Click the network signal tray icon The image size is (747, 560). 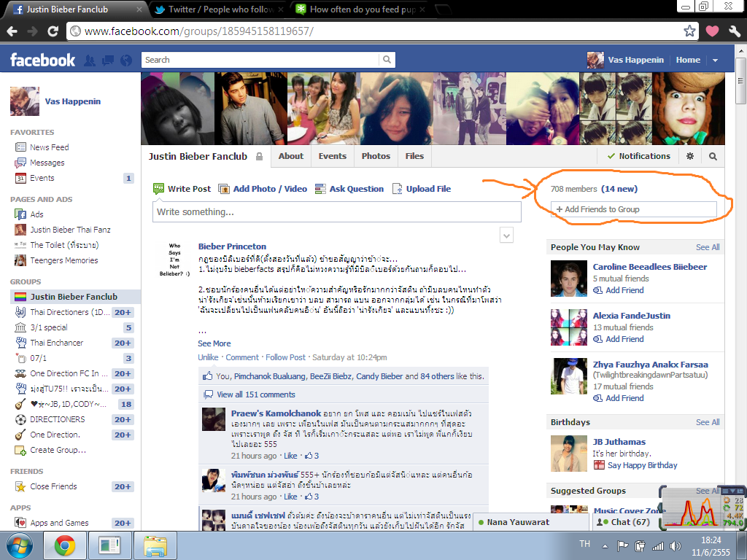658,545
